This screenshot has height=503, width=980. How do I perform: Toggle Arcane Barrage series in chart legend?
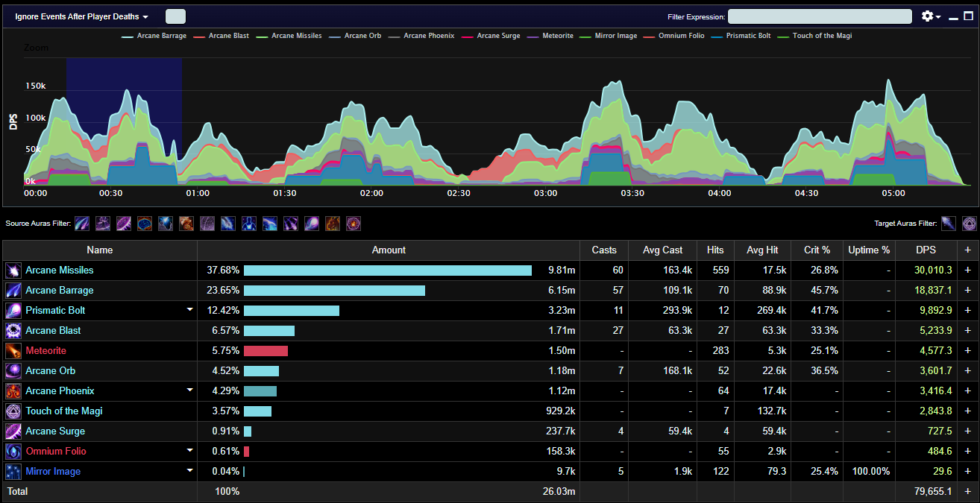tap(154, 36)
